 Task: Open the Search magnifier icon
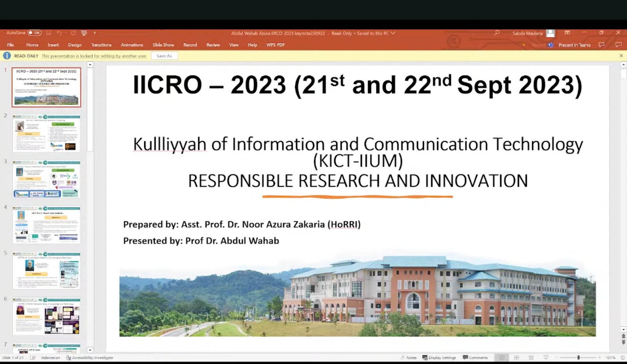click(497, 33)
